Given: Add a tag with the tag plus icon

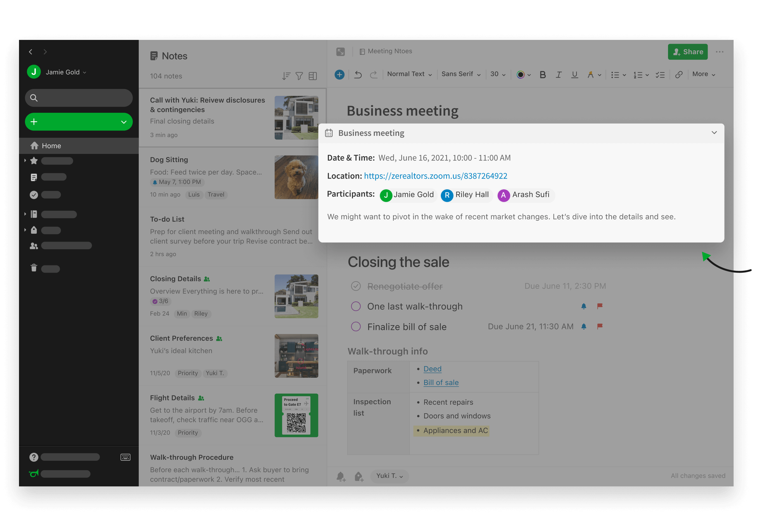Looking at the screenshot, I should click(x=359, y=476).
